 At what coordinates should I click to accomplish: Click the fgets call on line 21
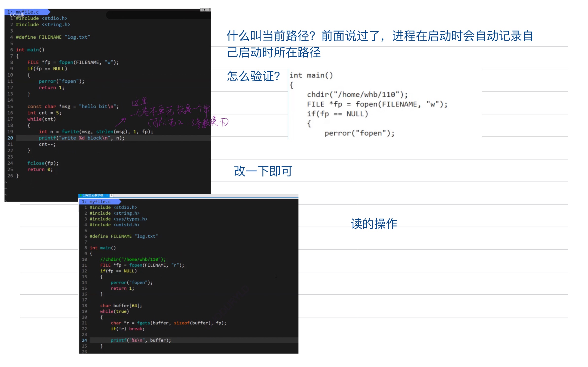point(143,323)
